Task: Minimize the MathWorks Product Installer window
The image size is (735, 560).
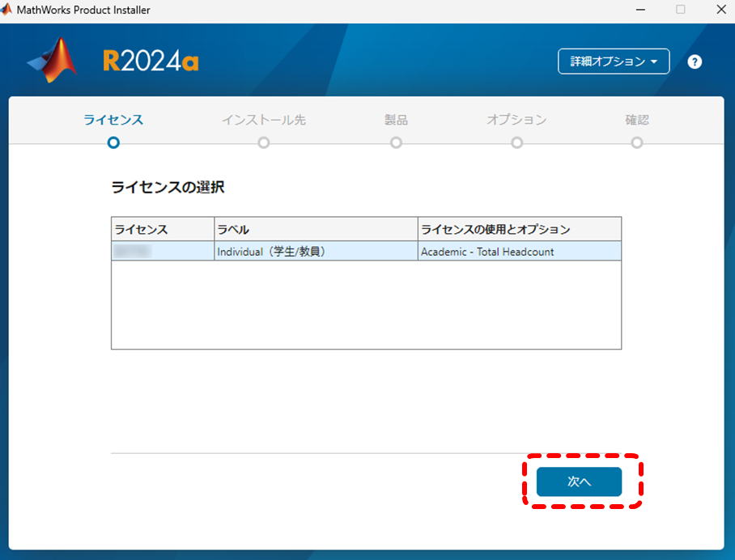Action: pyautogui.click(x=640, y=10)
